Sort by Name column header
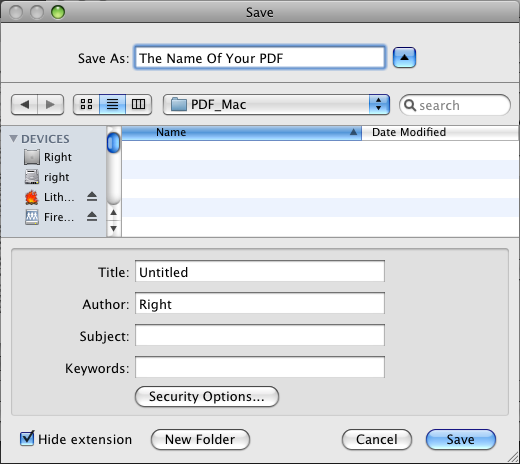 coord(241,132)
